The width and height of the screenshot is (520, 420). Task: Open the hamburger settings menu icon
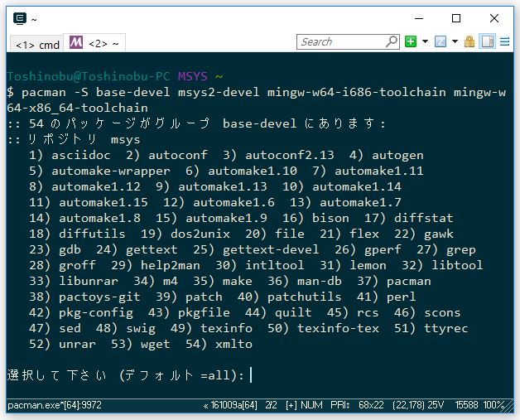[x=505, y=41]
